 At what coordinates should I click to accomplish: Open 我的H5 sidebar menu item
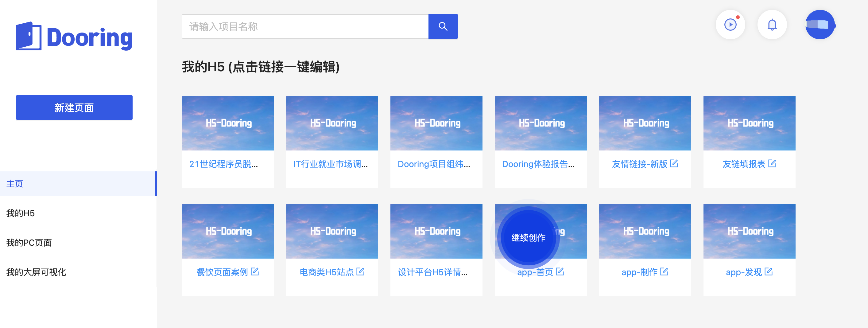(x=21, y=213)
